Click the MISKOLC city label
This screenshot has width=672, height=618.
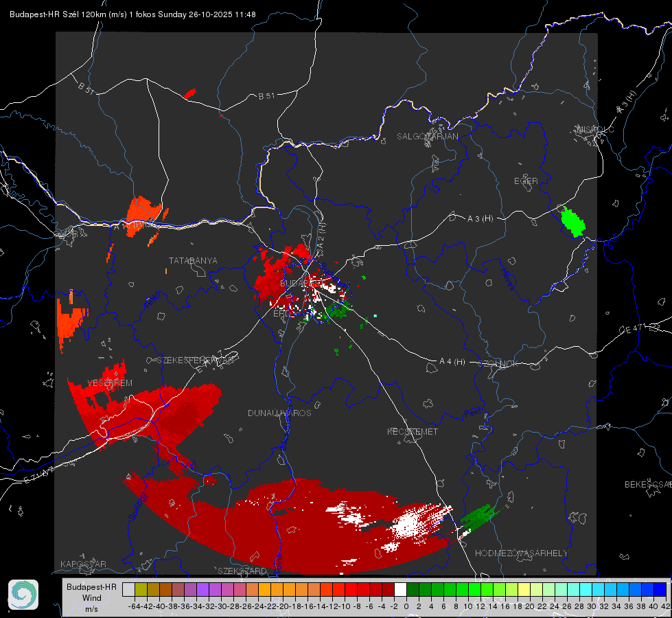point(596,130)
